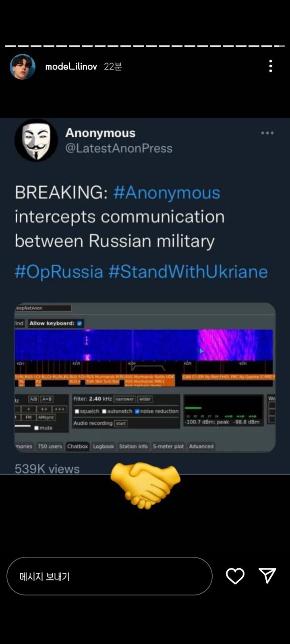The height and width of the screenshot is (644, 290).
Task: Switch to the Logbook tab
Action: tap(104, 446)
